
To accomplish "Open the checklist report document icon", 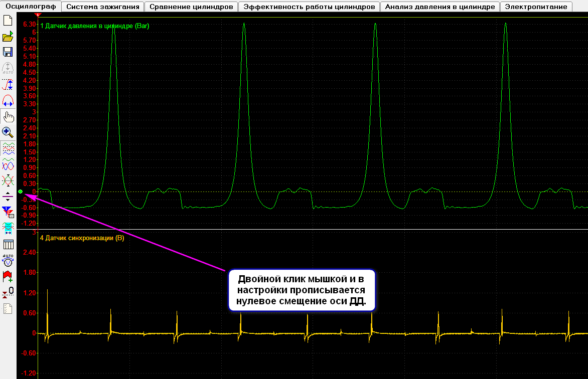I will click(x=8, y=308).
